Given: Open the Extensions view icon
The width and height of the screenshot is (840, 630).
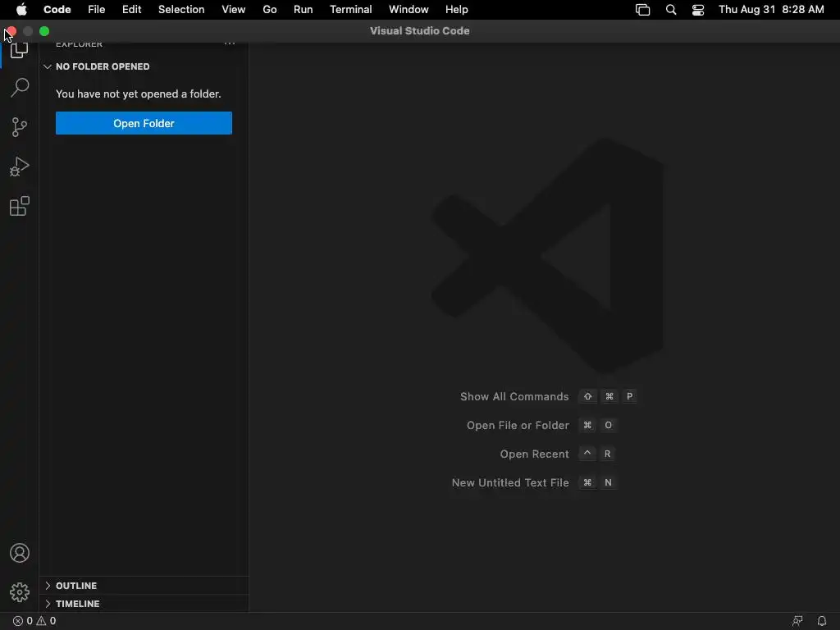Looking at the screenshot, I should [x=20, y=206].
